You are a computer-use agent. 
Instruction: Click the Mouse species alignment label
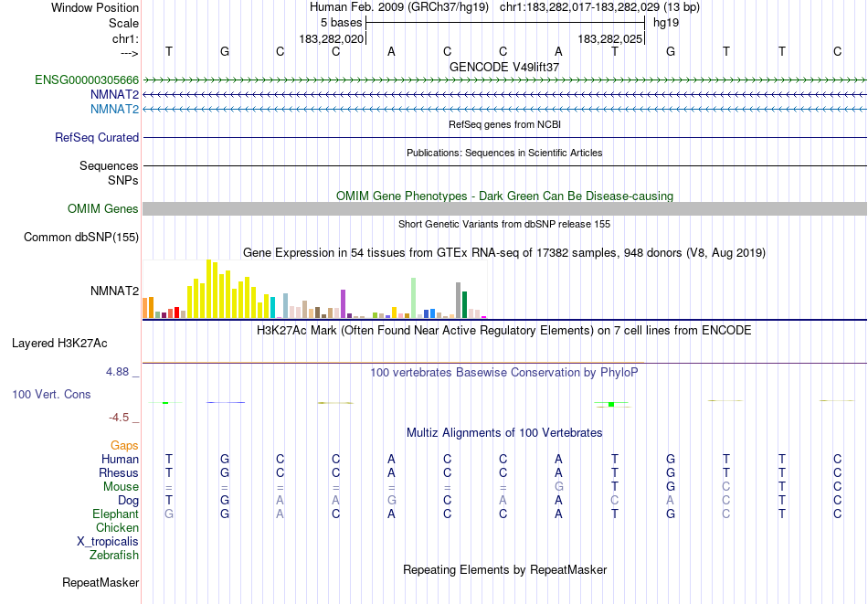[x=122, y=487]
